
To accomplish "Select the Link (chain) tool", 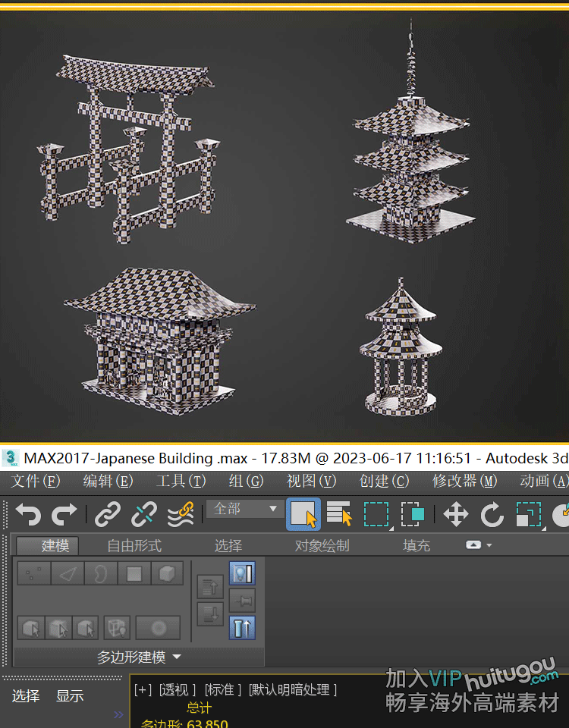I will click(x=108, y=514).
